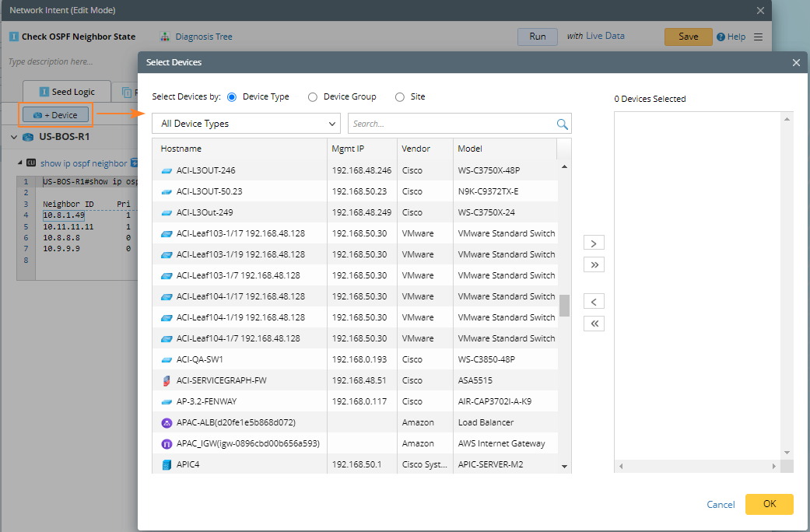Select the Device Type radio button
The width and height of the screenshot is (810, 532).
[232, 97]
